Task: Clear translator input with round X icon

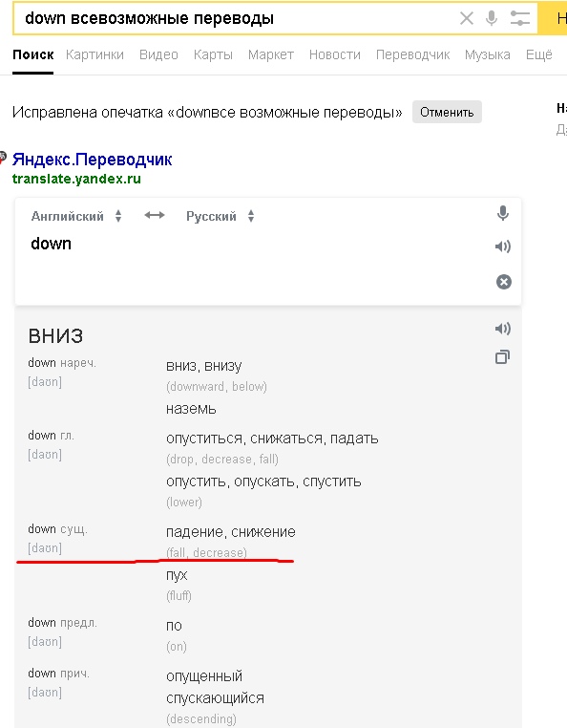Action: (x=504, y=282)
